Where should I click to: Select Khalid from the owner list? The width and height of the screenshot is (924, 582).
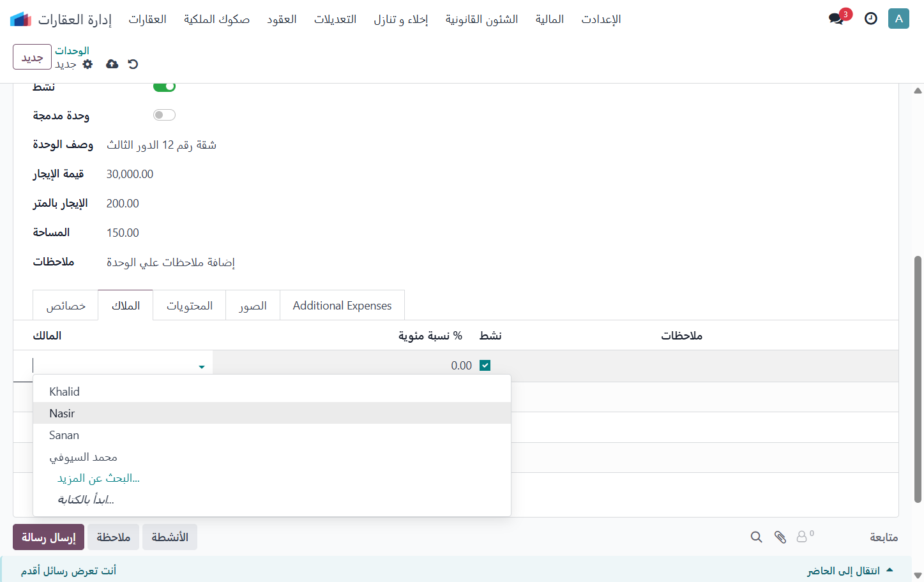272,392
